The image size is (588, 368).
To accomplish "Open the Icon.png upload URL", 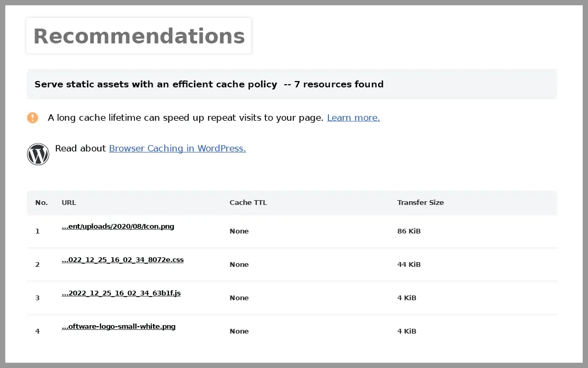I will (x=118, y=226).
